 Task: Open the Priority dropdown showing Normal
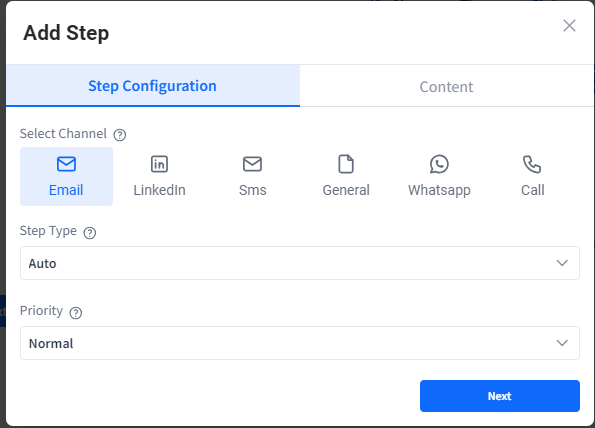click(300, 343)
